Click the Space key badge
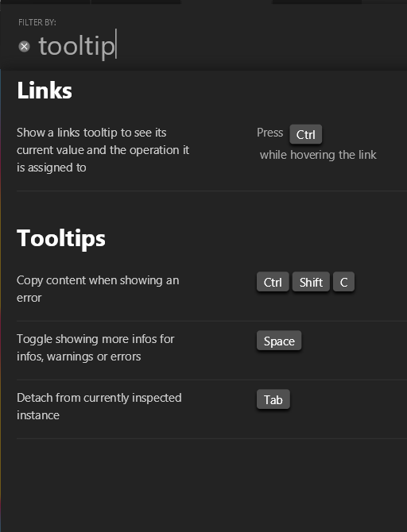Image resolution: width=407 pixels, height=532 pixels. pyautogui.click(x=279, y=341)
